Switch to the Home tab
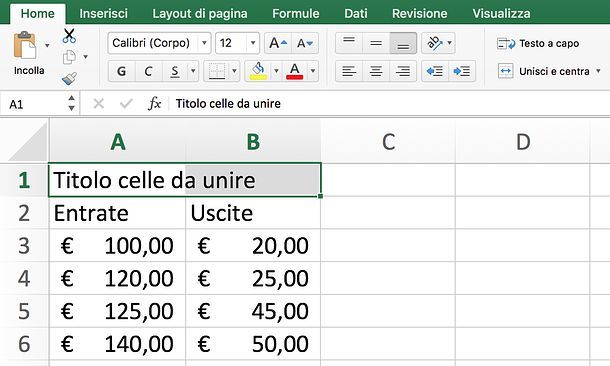610x366 pixels. tap(37, 14)
